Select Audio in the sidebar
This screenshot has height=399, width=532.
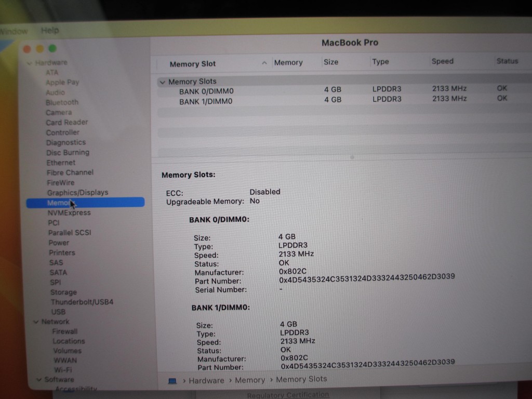coord(55,92)
